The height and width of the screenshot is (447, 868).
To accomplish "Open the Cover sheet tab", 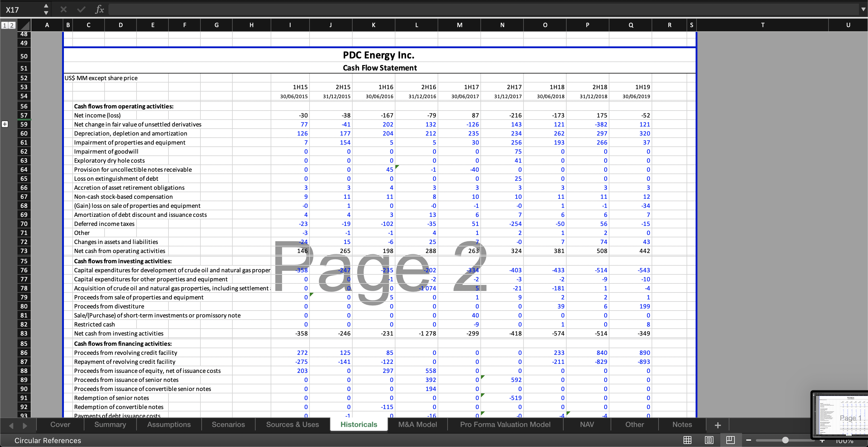I will pyautogui.click(x=60, y=424).
